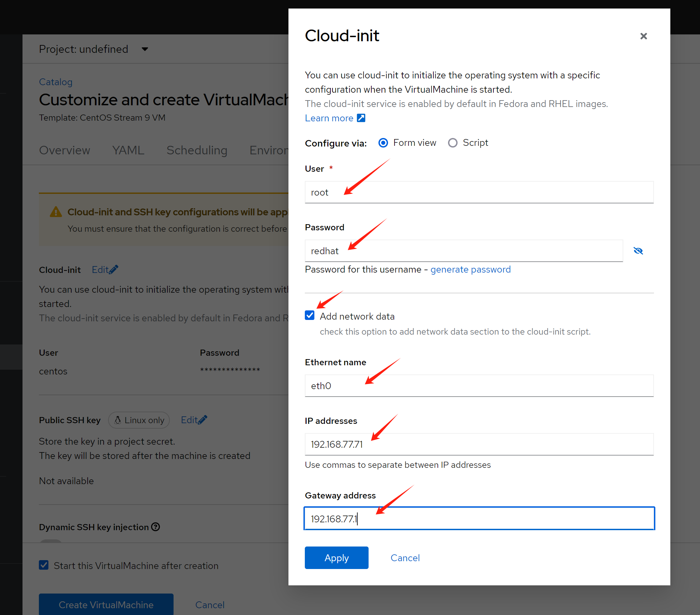Click Cancel in the Cloud-init dialog
The width and height of the screenshot is (700, 615).
pyautogui.click(x=405, y=558)
